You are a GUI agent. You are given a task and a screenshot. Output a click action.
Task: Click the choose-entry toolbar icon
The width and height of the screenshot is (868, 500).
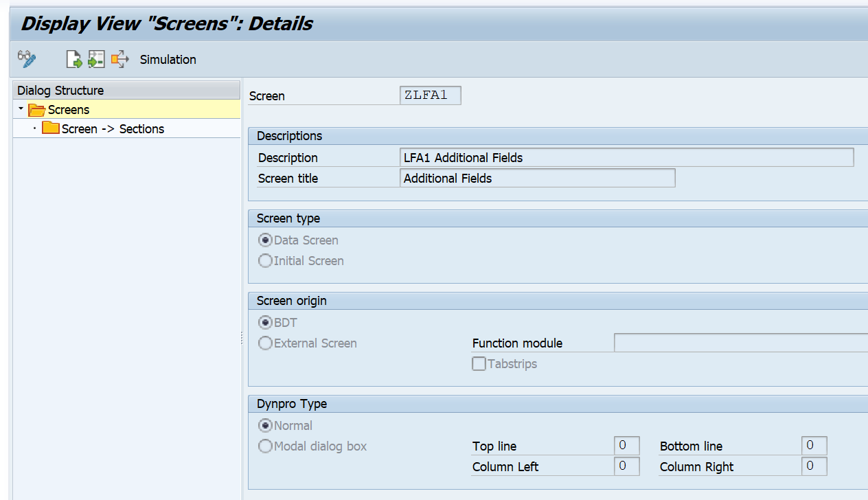(x=96, y=59)
